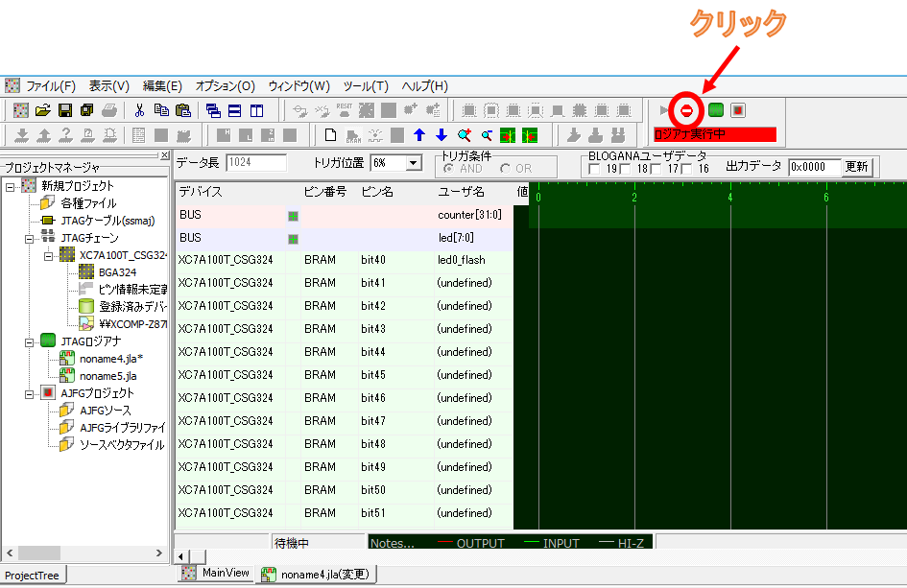Open the ツール(T) menu
This screenshot has width=907, height=588.
click(365, 85)
